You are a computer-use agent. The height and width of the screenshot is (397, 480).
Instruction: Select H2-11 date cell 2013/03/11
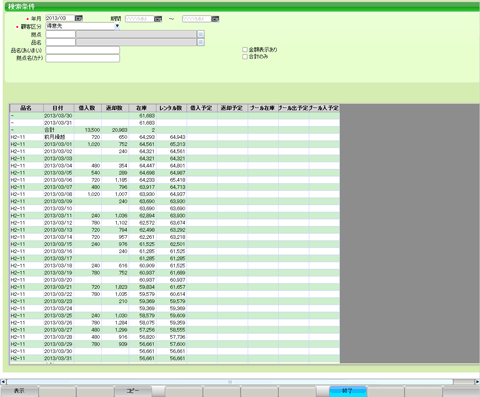click(x=58, y=216)
